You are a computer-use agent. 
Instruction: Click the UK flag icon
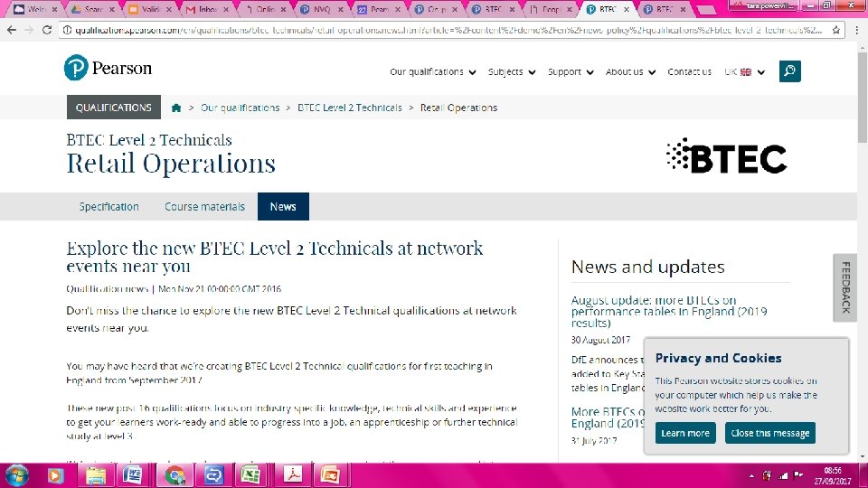(746, 72)
